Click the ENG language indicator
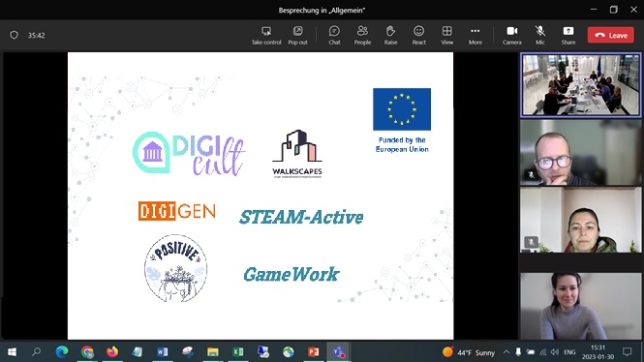The height and width of the screenshot is (362, 644). point(569,352)
